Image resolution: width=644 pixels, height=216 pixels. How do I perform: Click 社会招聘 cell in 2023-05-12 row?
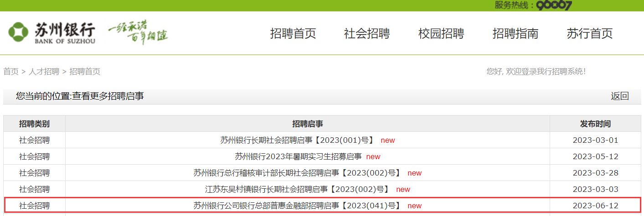(34, 156)
